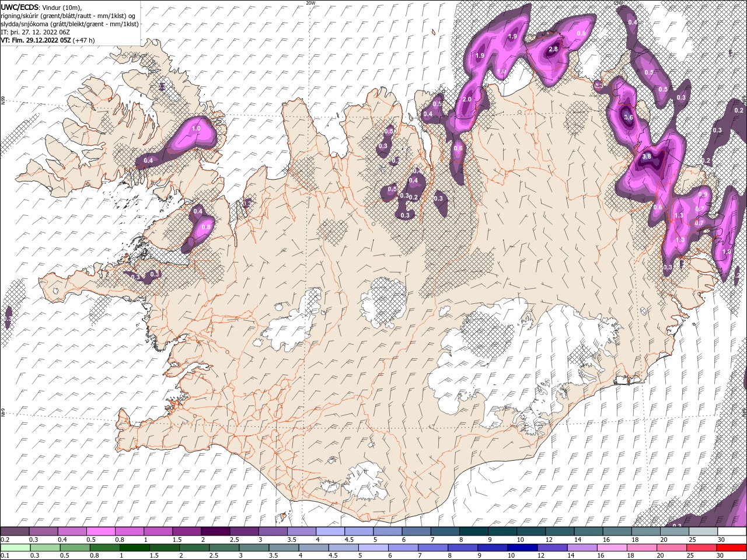Select the white 30 swatch in the upper legend
747x560 pixels.
731,531
